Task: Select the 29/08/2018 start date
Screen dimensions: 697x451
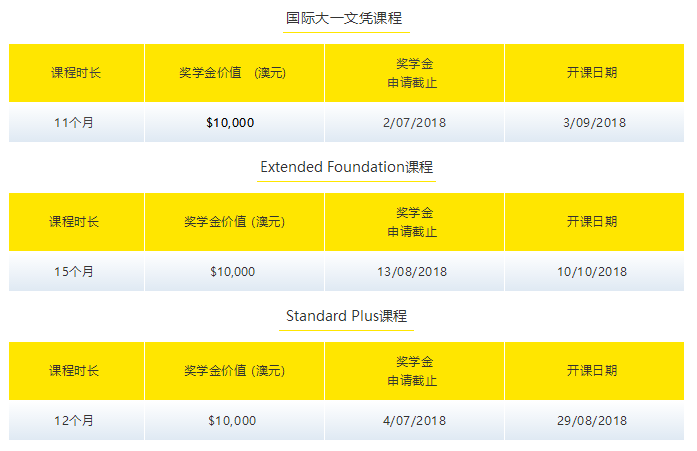Action: (592, 421)
